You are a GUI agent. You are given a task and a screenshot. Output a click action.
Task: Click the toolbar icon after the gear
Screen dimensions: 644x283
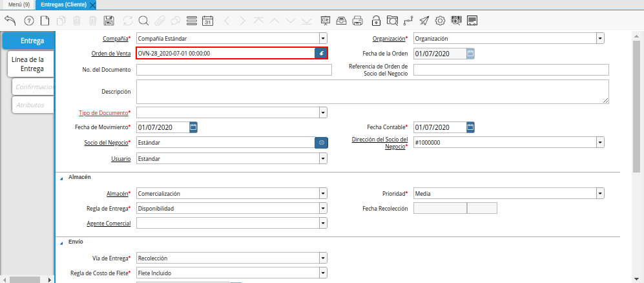456,21
